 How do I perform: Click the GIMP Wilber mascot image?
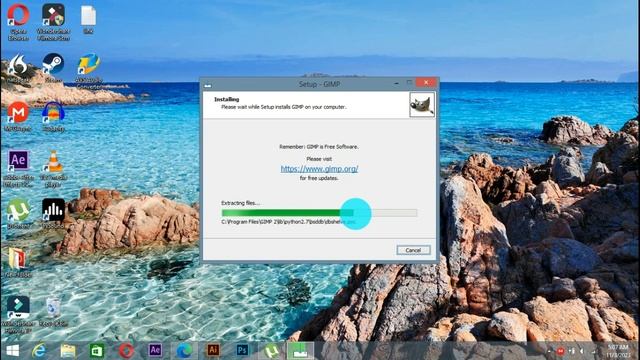(x=422, y=105)
